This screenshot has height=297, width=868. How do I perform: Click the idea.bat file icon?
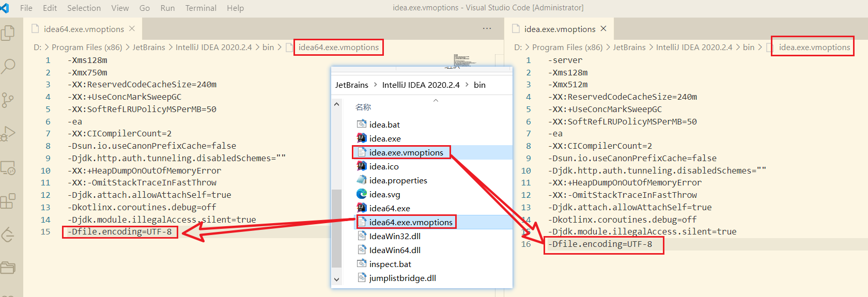(362, 124)
